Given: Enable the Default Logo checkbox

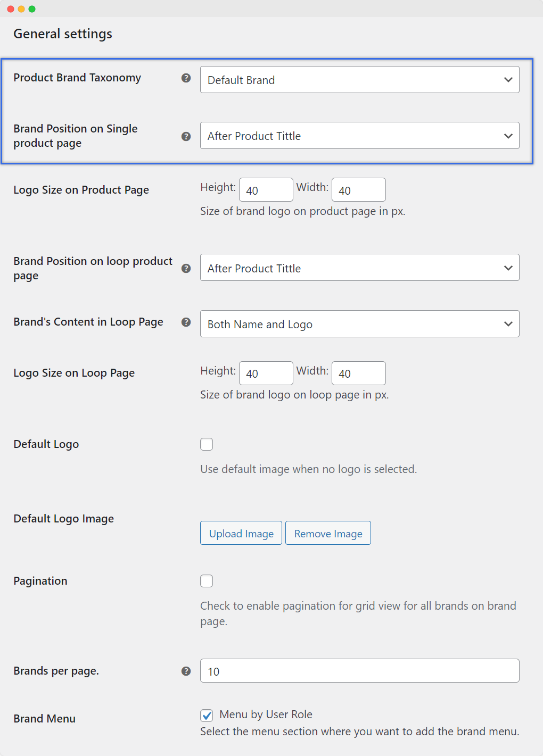Looking at the screenshot, I should tap(207, 444).
